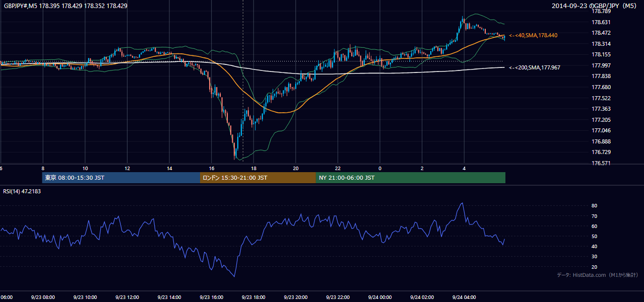This screenshot has height=302, width=644.
Task: Click RSI scale level 60
Action: pos(595,226)
